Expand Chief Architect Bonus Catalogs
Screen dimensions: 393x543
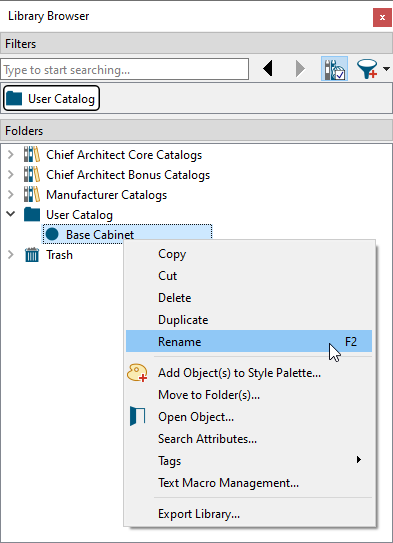[11, 175]
